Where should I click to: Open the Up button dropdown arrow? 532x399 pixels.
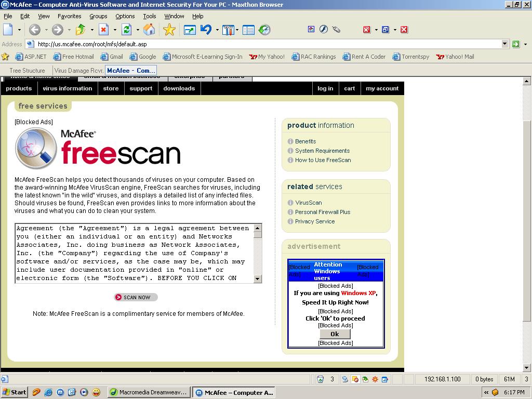92,30
